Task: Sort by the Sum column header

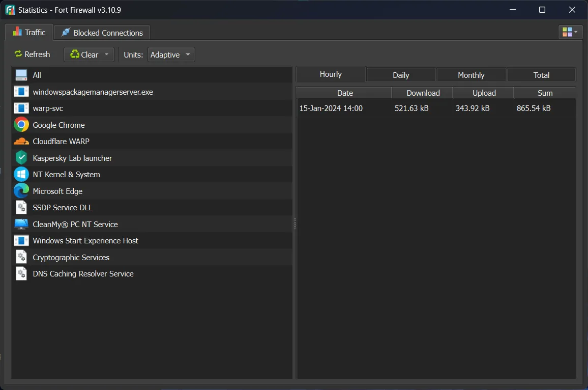Action: 545,93
